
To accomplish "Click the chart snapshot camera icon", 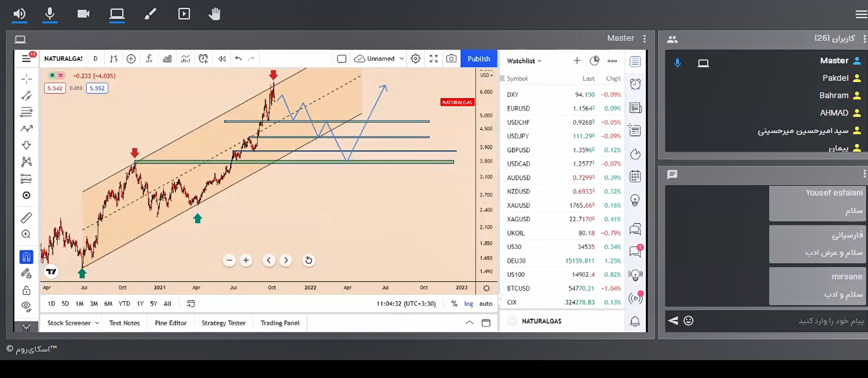I will [x=451, y=59].
